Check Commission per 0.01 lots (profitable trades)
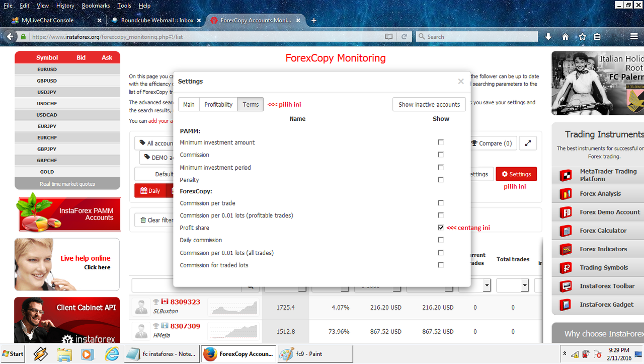 point(441,215)
